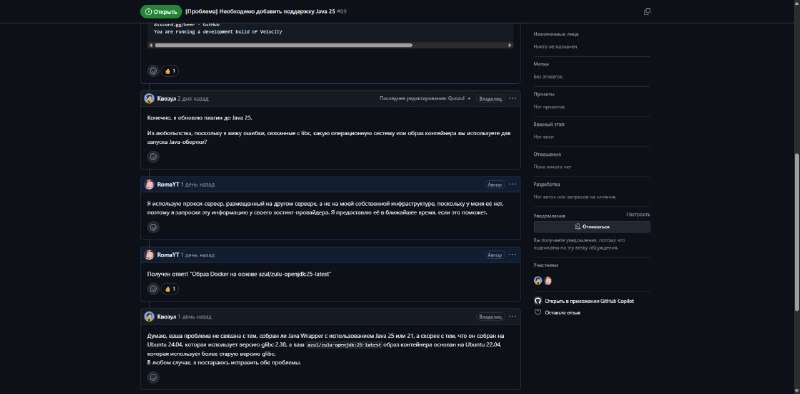
Task: Click 'Никто не назначен' text in sidebar
Action: tap(556, 46)
